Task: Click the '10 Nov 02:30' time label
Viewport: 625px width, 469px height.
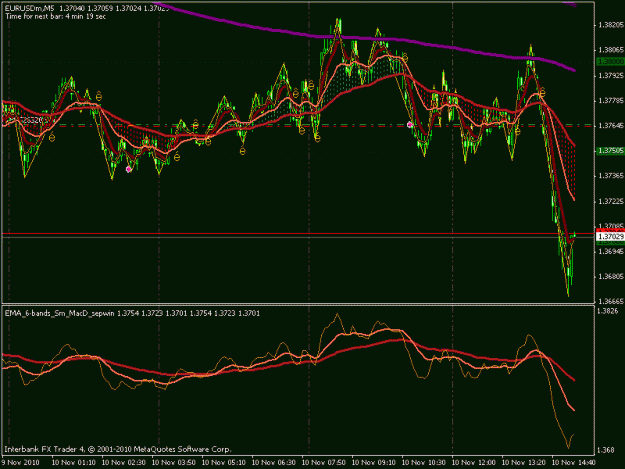Action: [x=124, y=463]
